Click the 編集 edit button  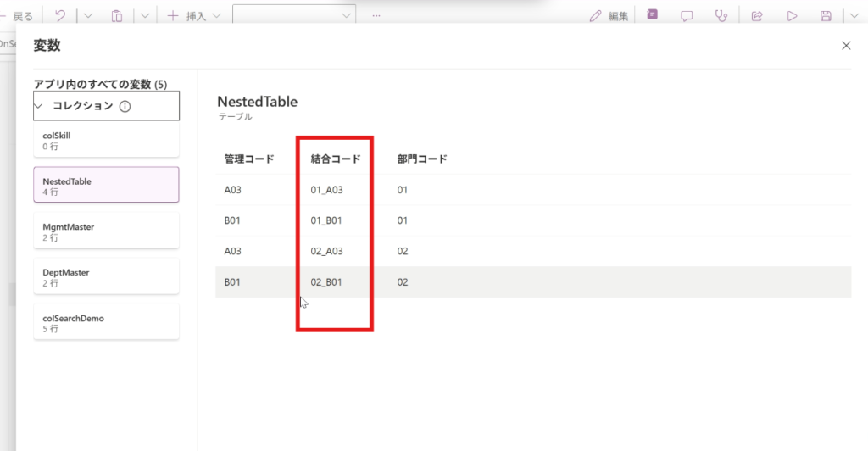[x=609, y=15]
